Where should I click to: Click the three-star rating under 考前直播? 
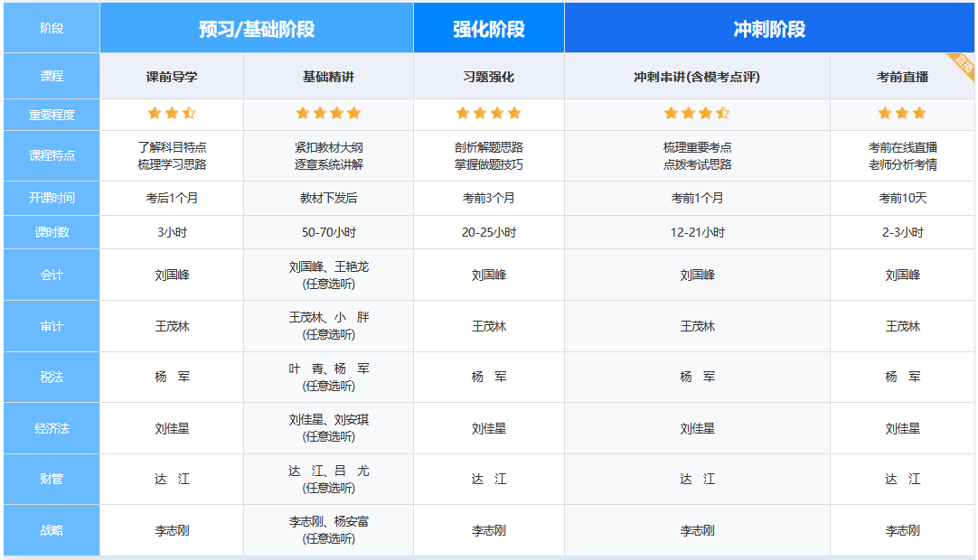pos(902,114)
